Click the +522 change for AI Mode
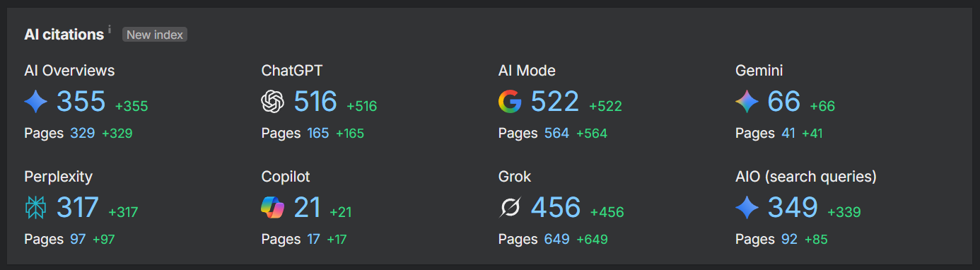This screenshot has height=270, width=980. pyautogui.click(x=605, y=107)
